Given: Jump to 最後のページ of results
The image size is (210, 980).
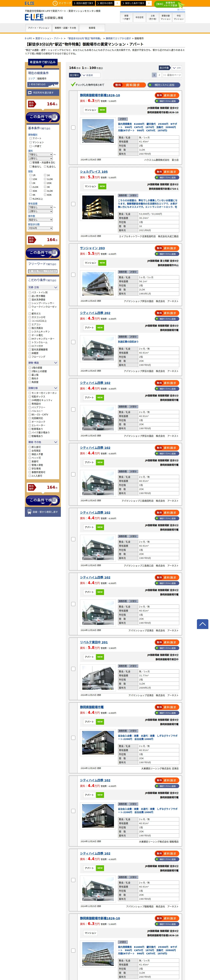Looking at the screenshot, I should pyautogui.click(x=172, y=75).
